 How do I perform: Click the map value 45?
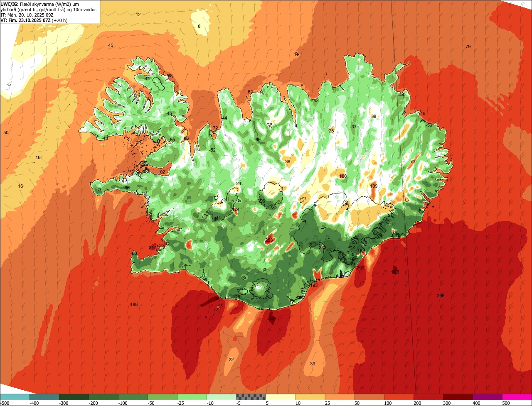click(111, 45)
